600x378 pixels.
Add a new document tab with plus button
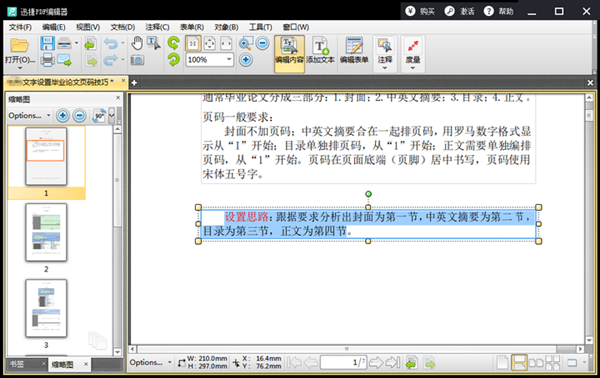[134, 83]
